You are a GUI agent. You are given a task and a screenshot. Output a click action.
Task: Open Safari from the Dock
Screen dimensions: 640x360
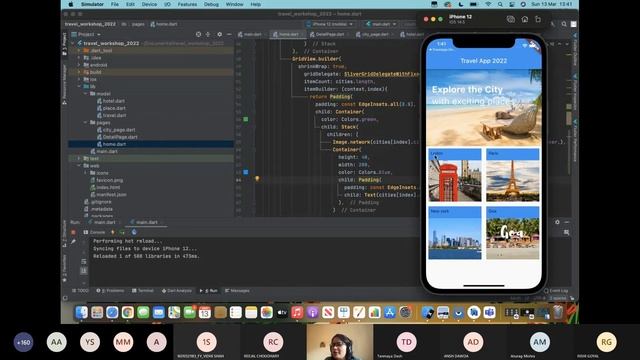[x=112, y=312]
